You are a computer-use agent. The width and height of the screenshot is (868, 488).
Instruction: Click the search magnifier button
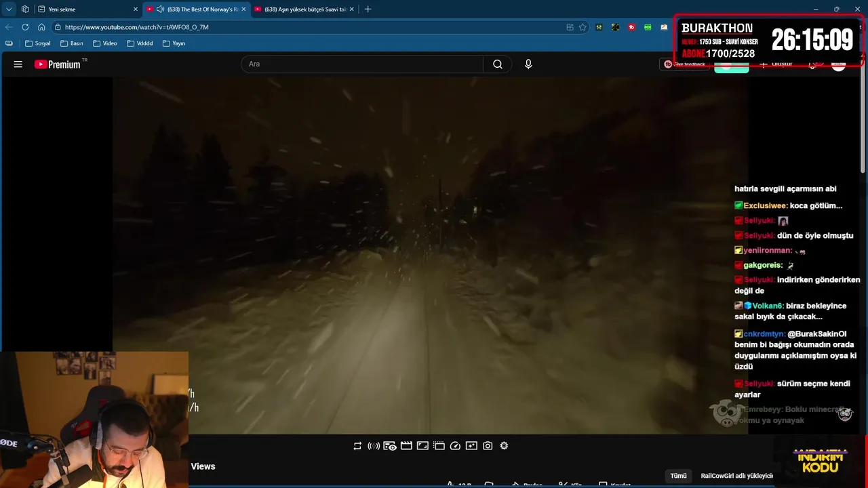(x=498, y=64)
